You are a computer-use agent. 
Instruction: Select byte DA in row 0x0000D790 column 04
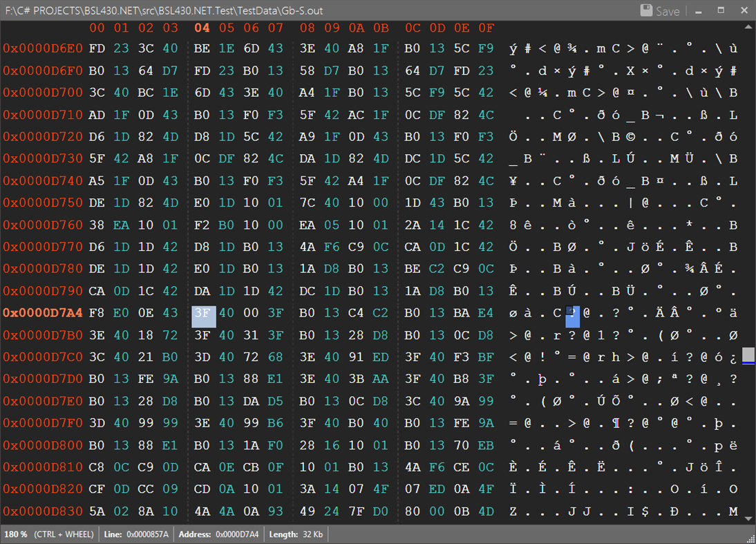202,291
